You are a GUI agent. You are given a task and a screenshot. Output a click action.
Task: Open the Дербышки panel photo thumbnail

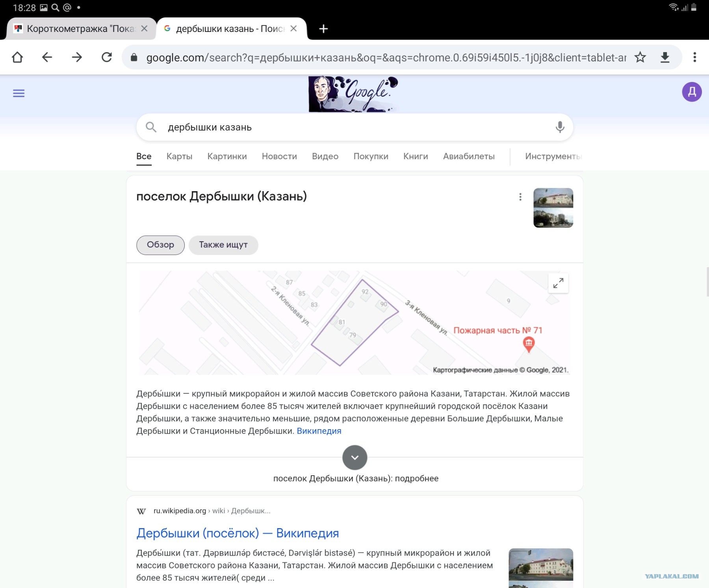(x=553, y=208)
